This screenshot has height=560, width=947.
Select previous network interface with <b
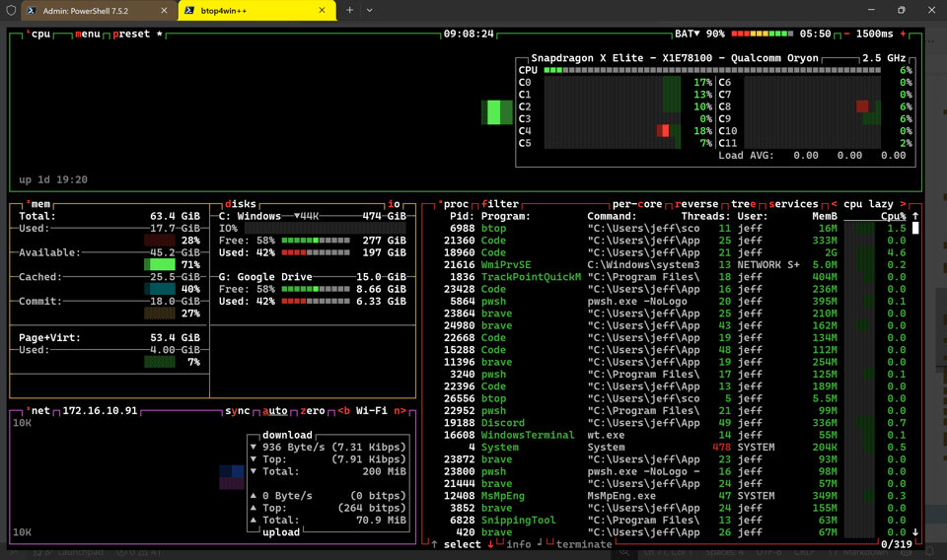[x=343, y=410]
